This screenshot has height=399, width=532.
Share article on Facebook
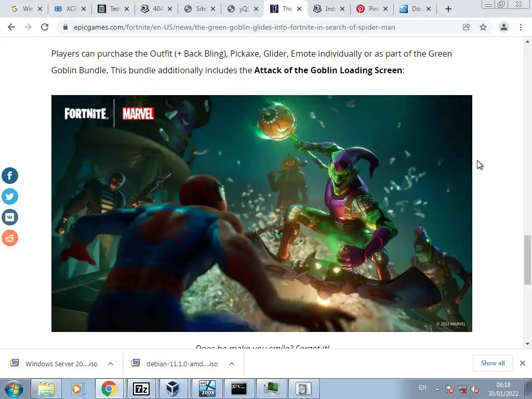point(10,176)
